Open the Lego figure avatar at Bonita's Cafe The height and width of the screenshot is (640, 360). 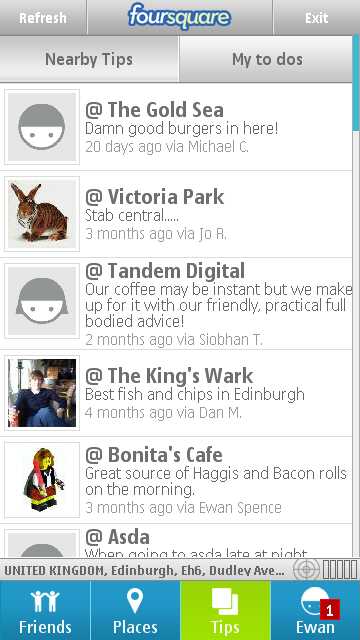42,480
